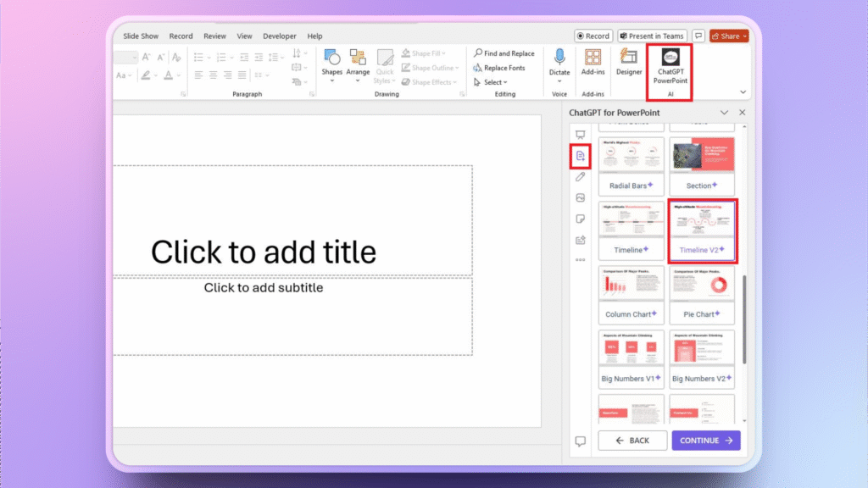Switch to the Slide Show tab
This screenshot has width=868, height=488.
(141, 36)
